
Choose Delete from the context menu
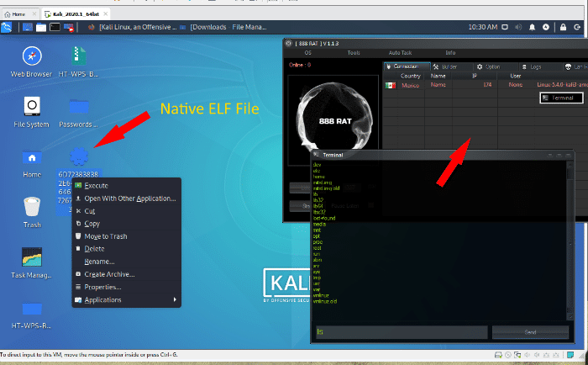pos(126,249)
